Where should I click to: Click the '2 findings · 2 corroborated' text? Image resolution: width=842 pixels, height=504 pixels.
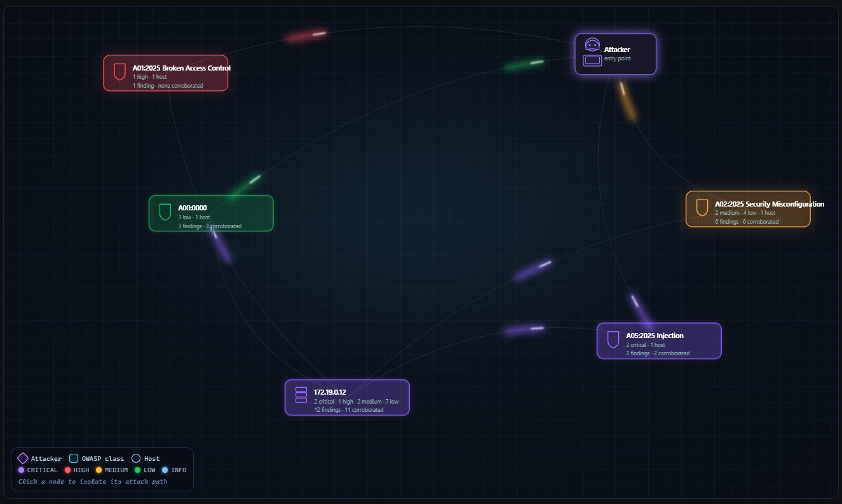pyautogui.click(x=658, y=353)
